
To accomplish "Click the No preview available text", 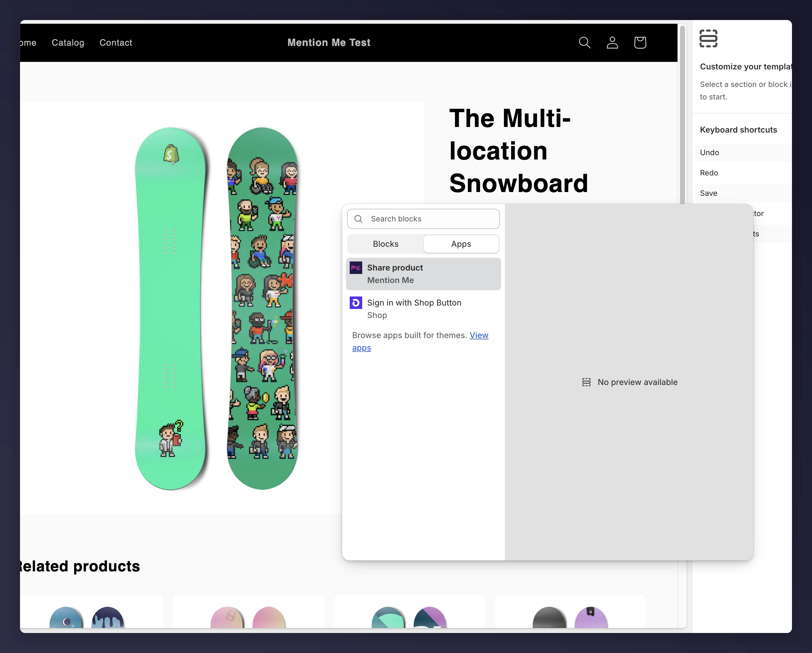I will (x=637, y=382).
